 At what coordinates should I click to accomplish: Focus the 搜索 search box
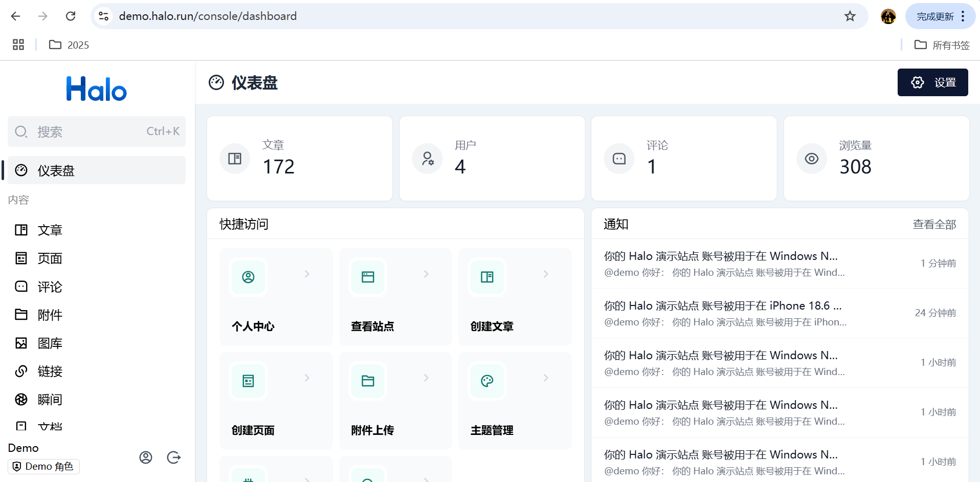pos(97,132)
